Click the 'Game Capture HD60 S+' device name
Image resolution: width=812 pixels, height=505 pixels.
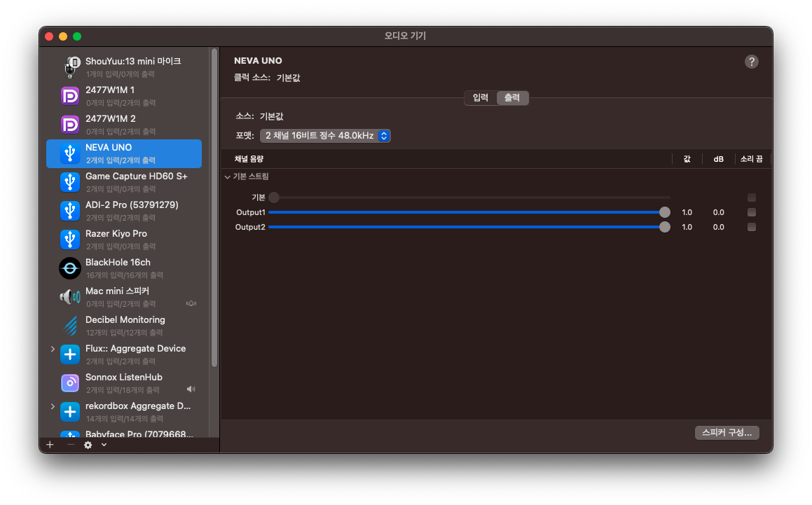pos(136,176)
